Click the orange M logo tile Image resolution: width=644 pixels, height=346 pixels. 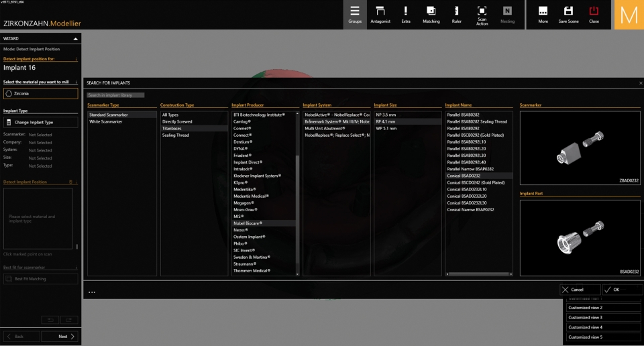point(629,15)
